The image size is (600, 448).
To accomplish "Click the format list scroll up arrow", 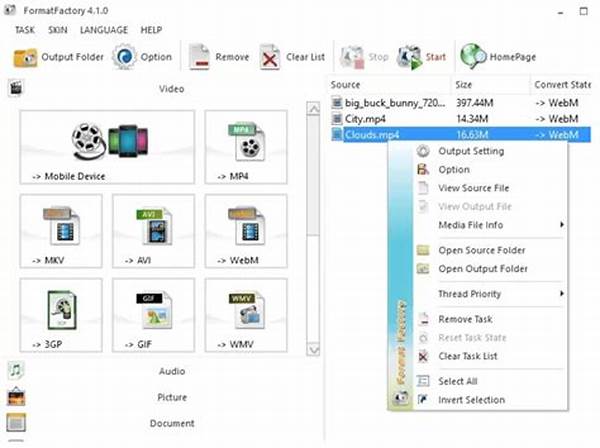I will tap(313, 109).
